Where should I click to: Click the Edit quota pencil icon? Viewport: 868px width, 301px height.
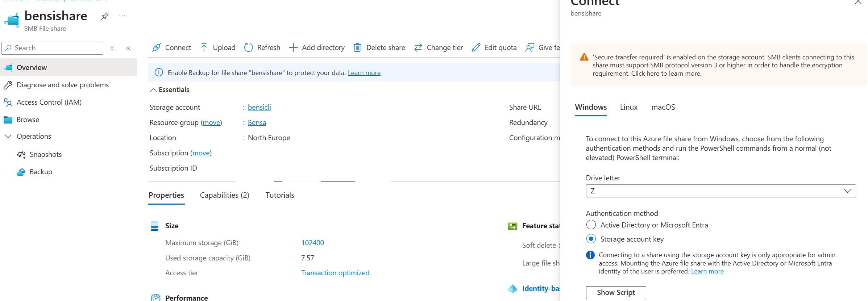tap(476, 47)
